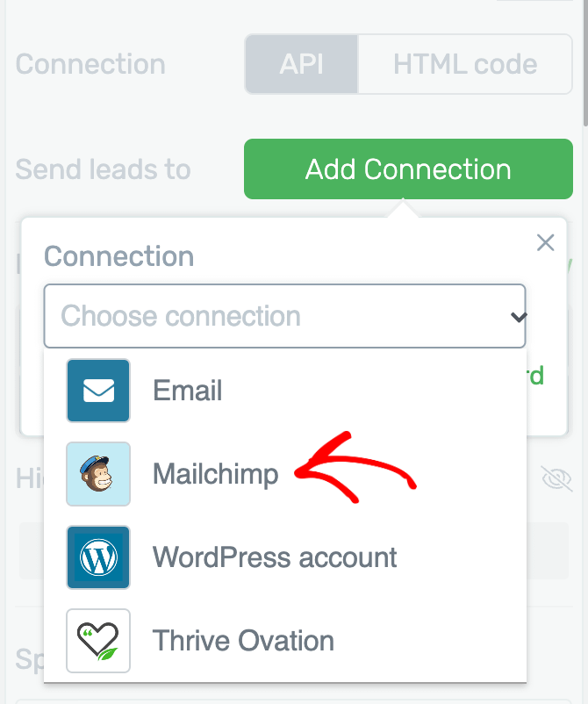Choose WordPress account option
The width and height of the screenshot is (588, 704).
(285, 557)
